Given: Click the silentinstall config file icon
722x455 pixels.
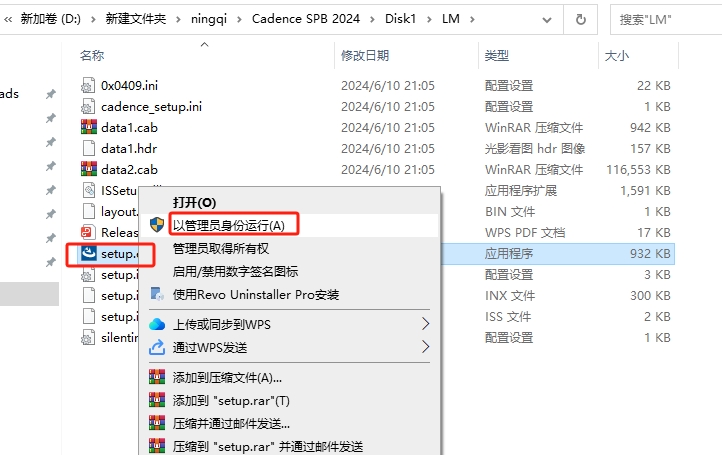Looking at the screenshot, I should coord(88,338).
